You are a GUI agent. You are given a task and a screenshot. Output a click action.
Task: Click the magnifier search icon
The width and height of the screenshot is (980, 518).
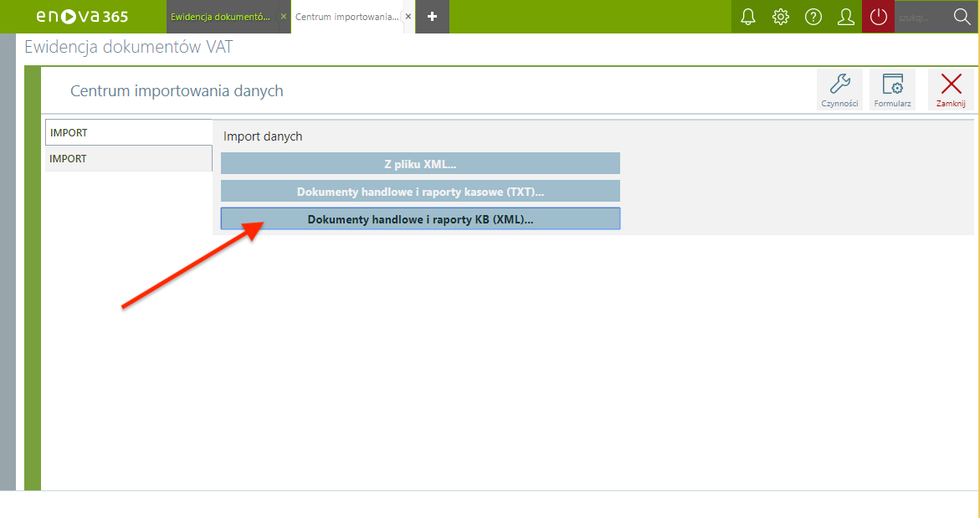pyautogui.click(x=962, y=17)
